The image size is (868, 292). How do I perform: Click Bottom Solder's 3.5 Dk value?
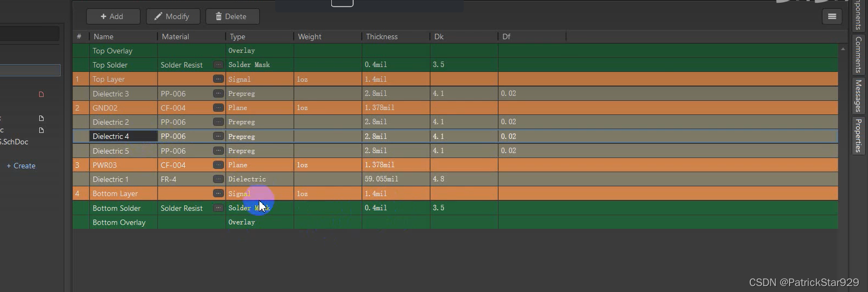tap(438, 208)
